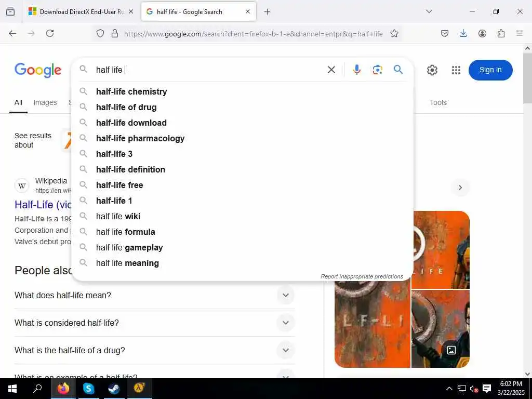
Task: Open Google apps grid icon
Action: [456, 70]
